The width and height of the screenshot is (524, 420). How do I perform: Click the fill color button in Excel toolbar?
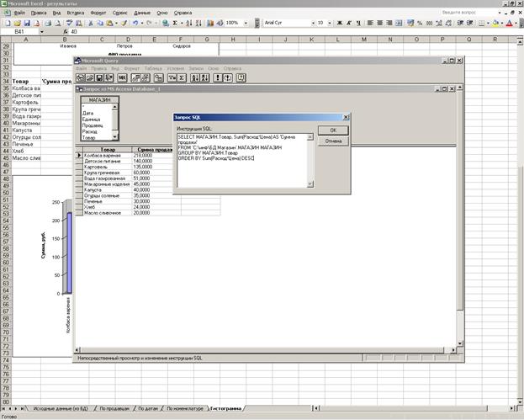coord(496,23)
